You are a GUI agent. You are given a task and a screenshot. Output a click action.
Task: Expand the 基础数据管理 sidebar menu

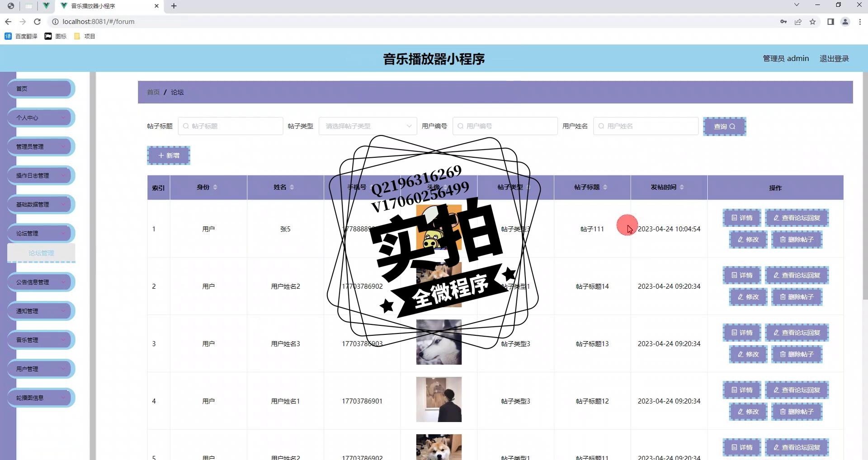point(41,204)
